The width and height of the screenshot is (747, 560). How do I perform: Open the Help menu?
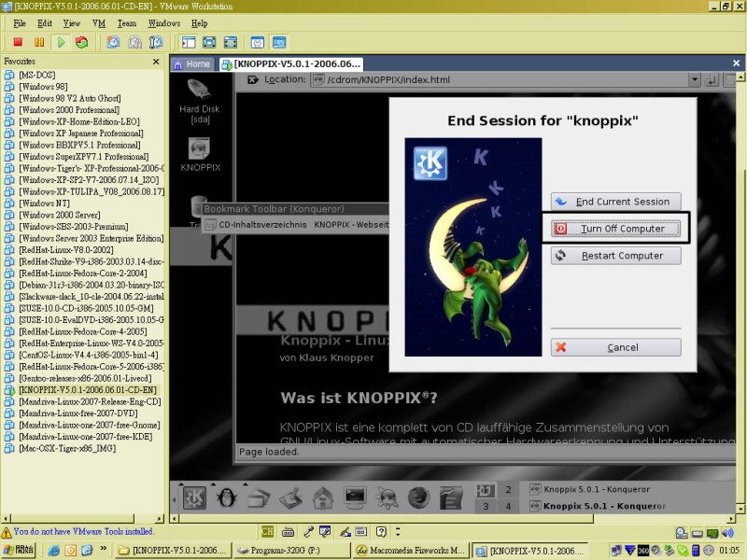(199, 23)
